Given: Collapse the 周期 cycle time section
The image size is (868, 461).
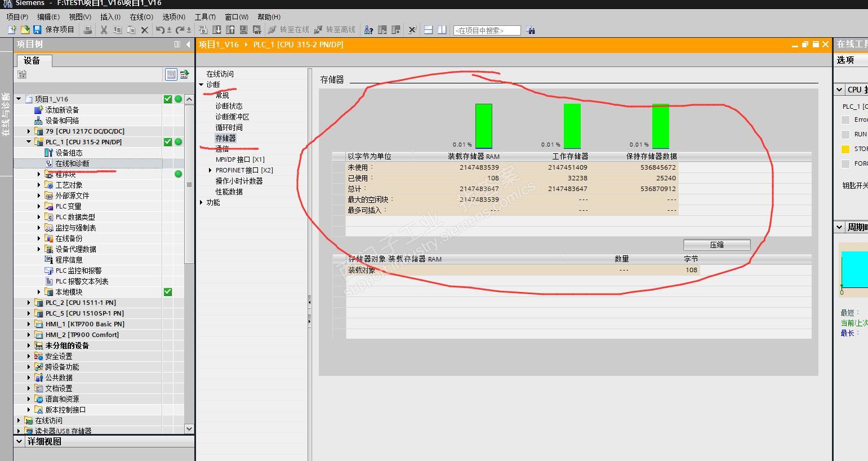Looking at the screenshot, I should point(839,227).
